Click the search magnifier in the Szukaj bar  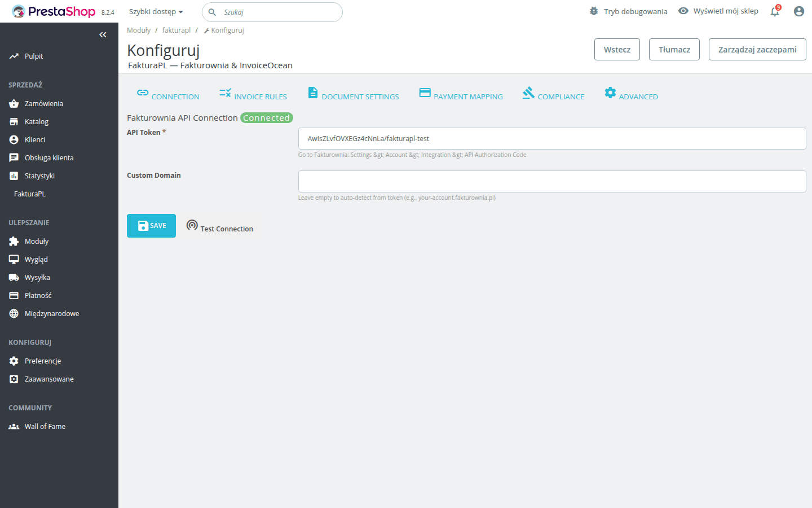coord(212,12)
